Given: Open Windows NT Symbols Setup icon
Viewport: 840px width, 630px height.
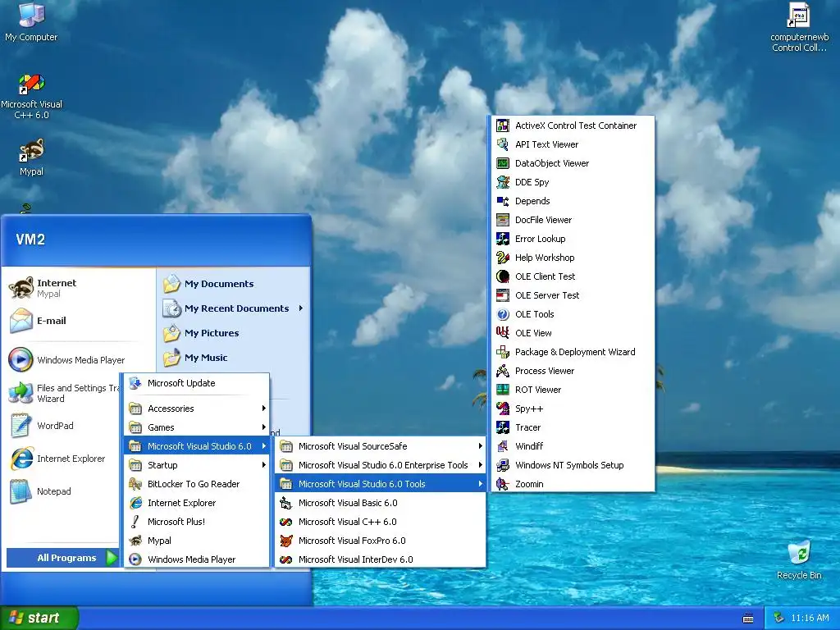Looking at the screenshot, I should [x=503, y=465].
